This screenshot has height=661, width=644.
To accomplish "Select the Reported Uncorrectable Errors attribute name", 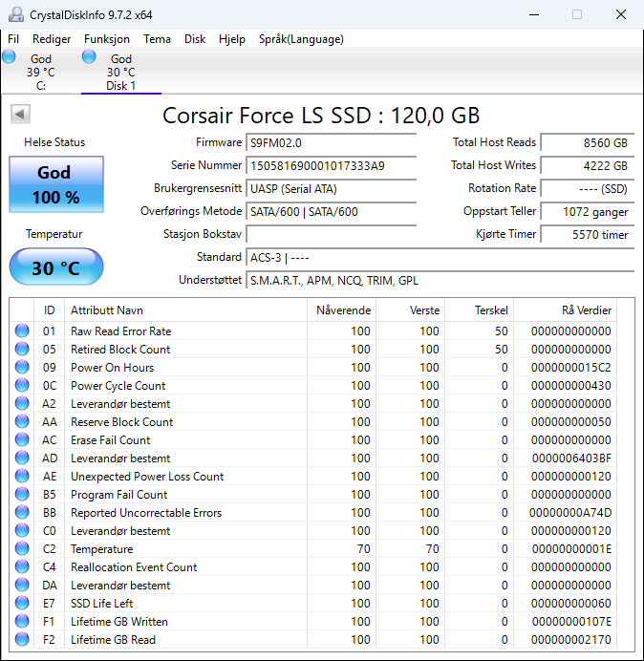I will coord(146,513).
